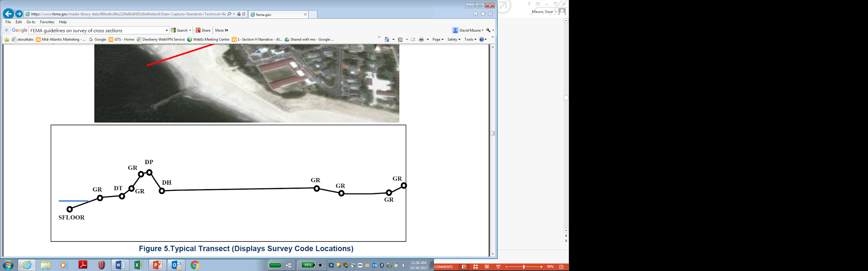Click the Google Toolbar wrench settings icon
The width and height of the screenshot is (868, 271).
(x=488, y=30)
